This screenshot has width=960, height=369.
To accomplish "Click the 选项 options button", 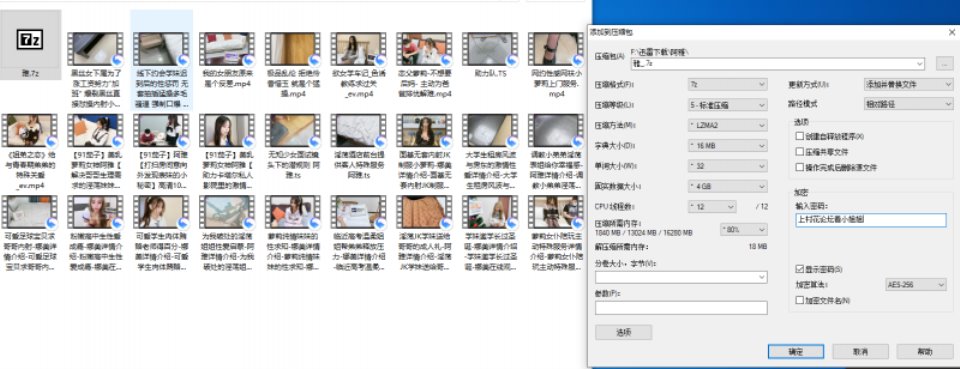I will (x=623, y=332).
